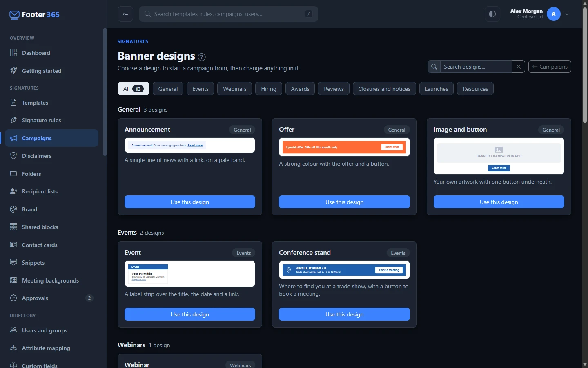
Task: Collapse the sidebar with the menu icon
Action: (x=125, y=14)
